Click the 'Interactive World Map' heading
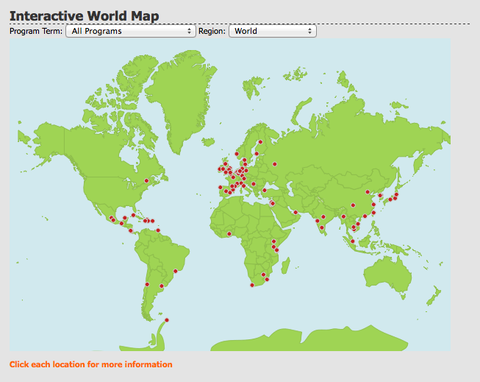 click(x=84, y=16)
